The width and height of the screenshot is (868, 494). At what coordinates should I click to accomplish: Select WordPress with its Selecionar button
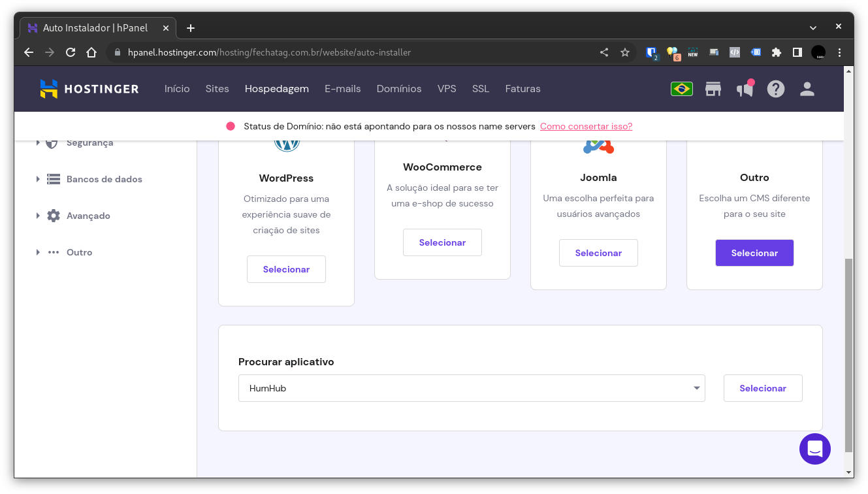click(x=286, y=269)
